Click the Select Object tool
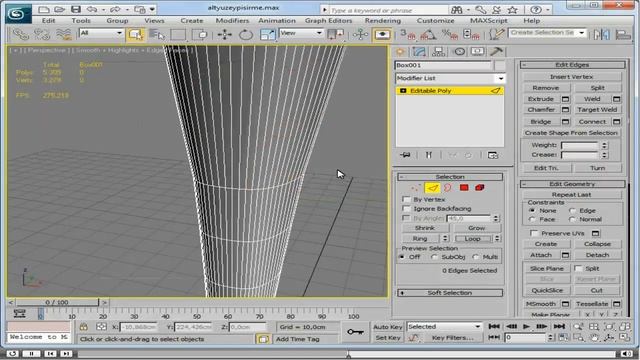 pos(135,35)
